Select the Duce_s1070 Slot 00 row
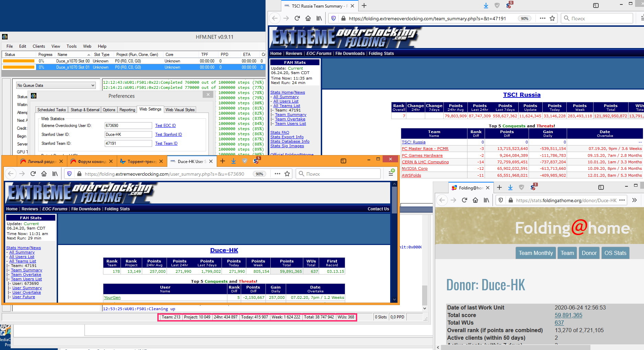The width and height of the screenshot is (644, 350). (x=133, y=61)
